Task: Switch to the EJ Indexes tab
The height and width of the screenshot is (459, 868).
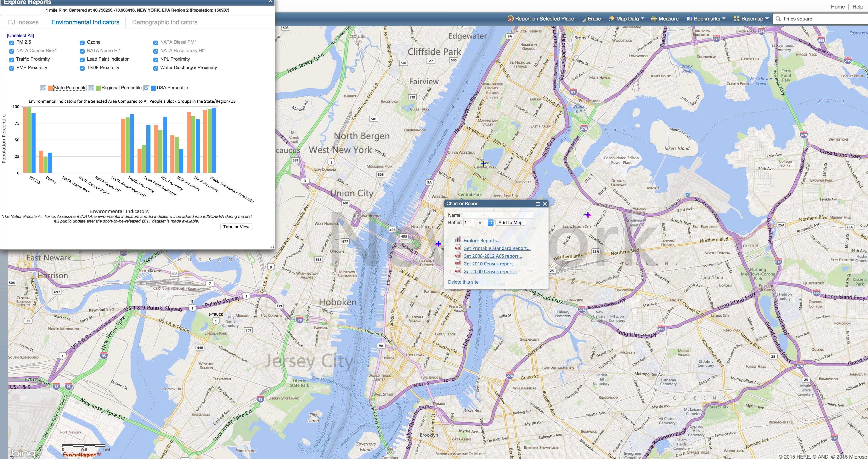Action: pyautogui.click(x=23, y=22)
